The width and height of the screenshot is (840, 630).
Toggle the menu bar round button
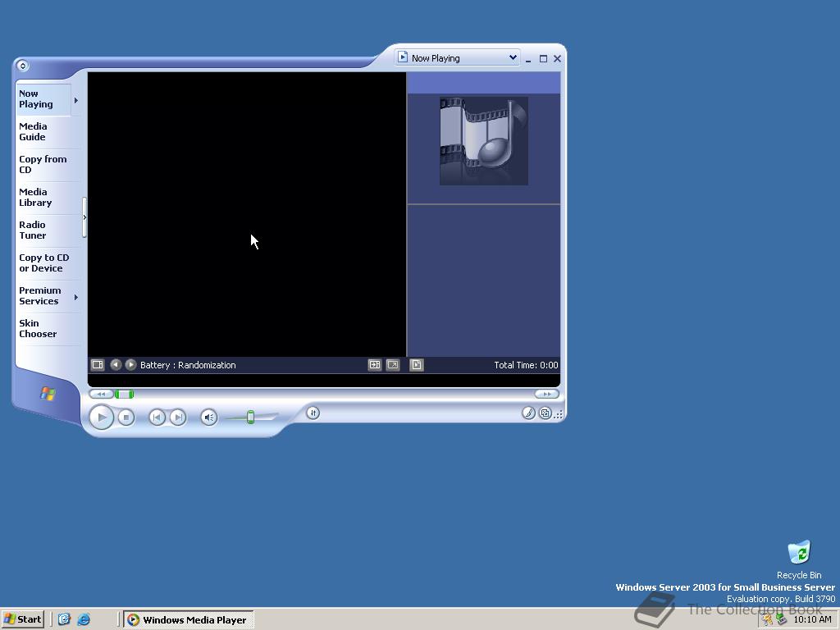(x=22, y=66)
